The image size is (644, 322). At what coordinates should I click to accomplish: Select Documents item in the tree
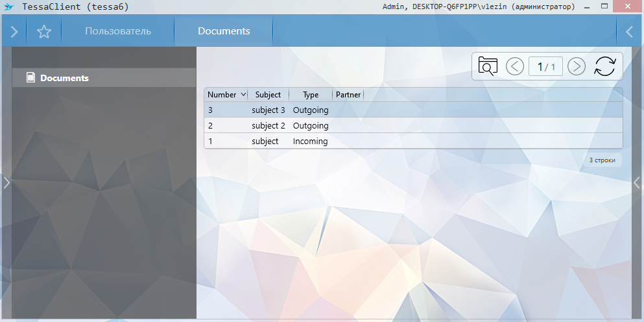coord(64,78)
